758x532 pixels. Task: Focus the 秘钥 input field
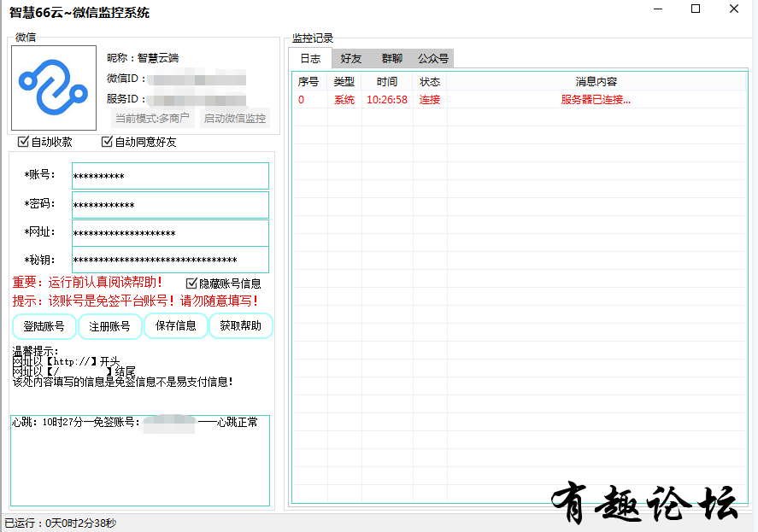[170, 260]
